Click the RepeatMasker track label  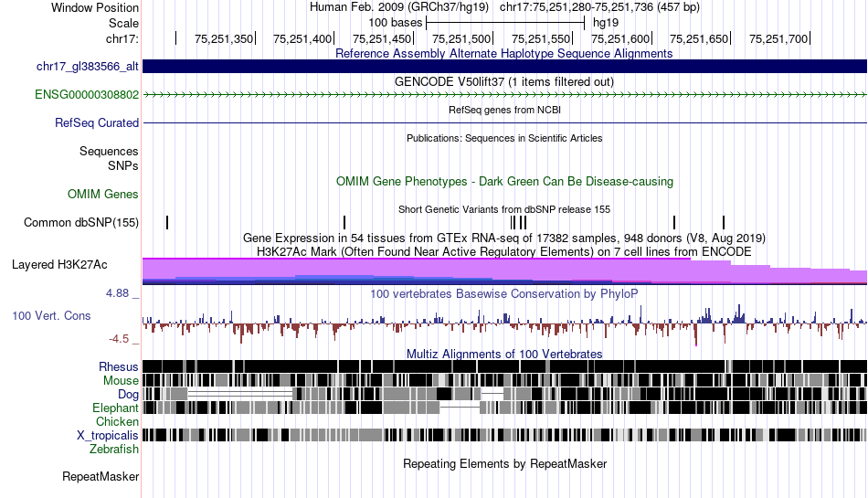(101, 476)
